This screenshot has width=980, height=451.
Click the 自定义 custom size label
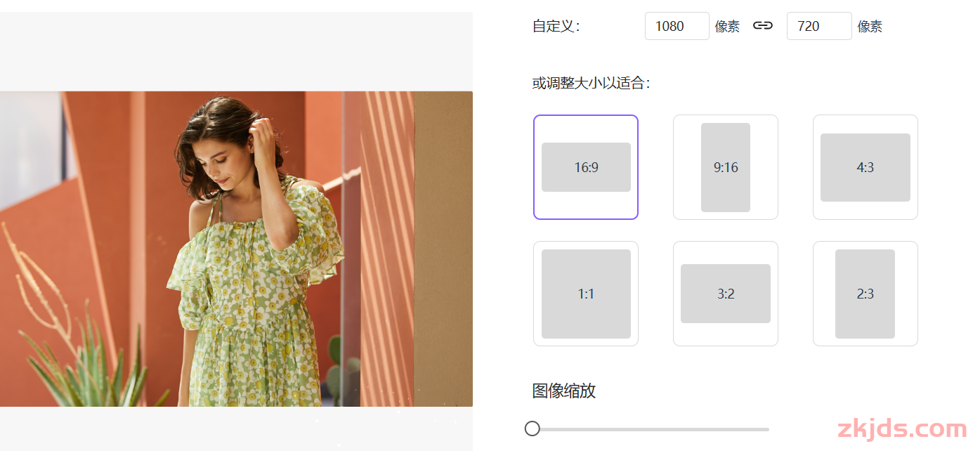556,27
